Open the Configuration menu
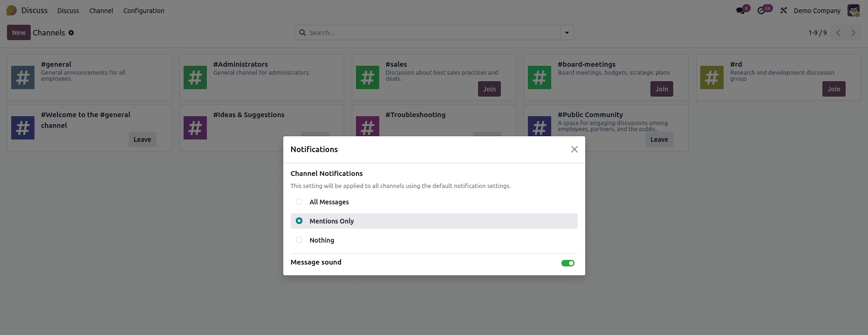This screenshot has width=868, height=335. pos(144,10)
